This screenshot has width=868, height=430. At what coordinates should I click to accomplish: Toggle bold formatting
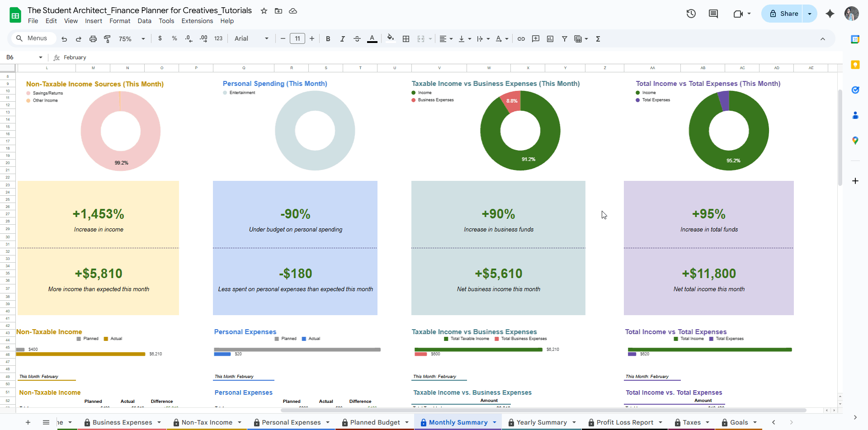[x=328, y=39]
